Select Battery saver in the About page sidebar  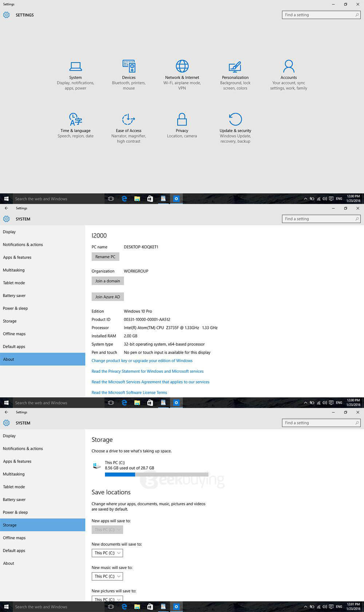pyautogui.click(x=43, y=295)
